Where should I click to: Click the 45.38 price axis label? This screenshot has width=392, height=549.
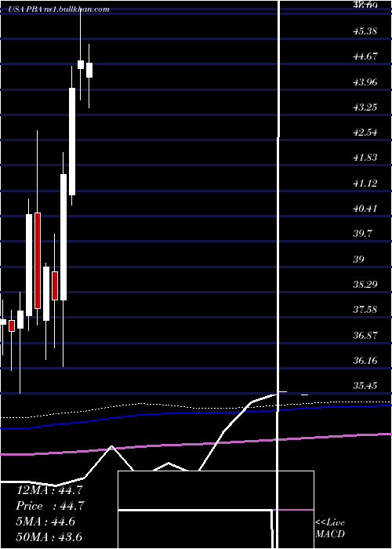pos(365,31)
